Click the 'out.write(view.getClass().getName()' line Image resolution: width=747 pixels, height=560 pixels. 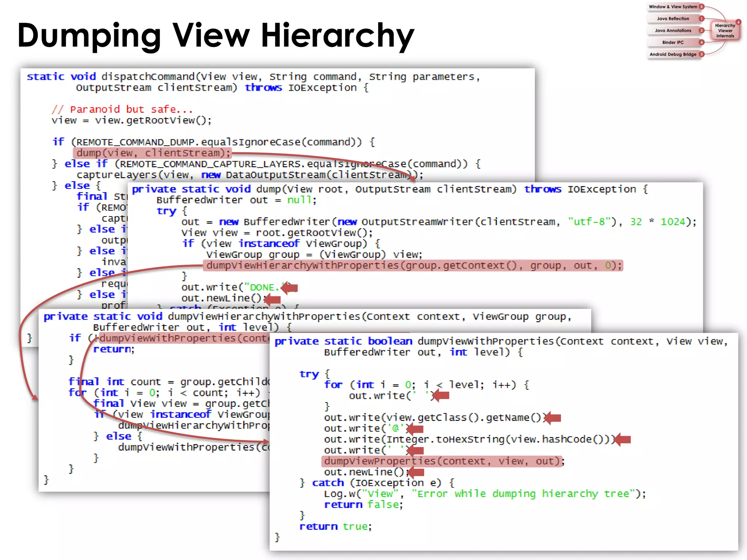(435, 417)
